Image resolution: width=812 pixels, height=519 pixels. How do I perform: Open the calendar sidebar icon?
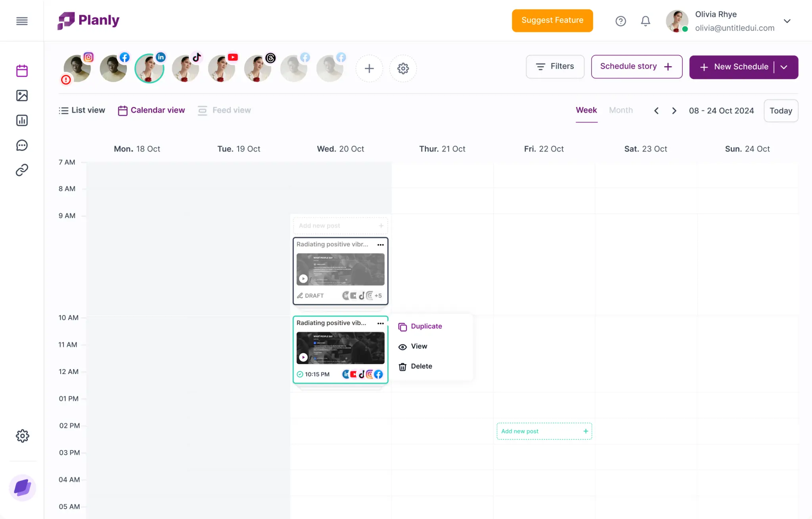(x=22, y=71)
